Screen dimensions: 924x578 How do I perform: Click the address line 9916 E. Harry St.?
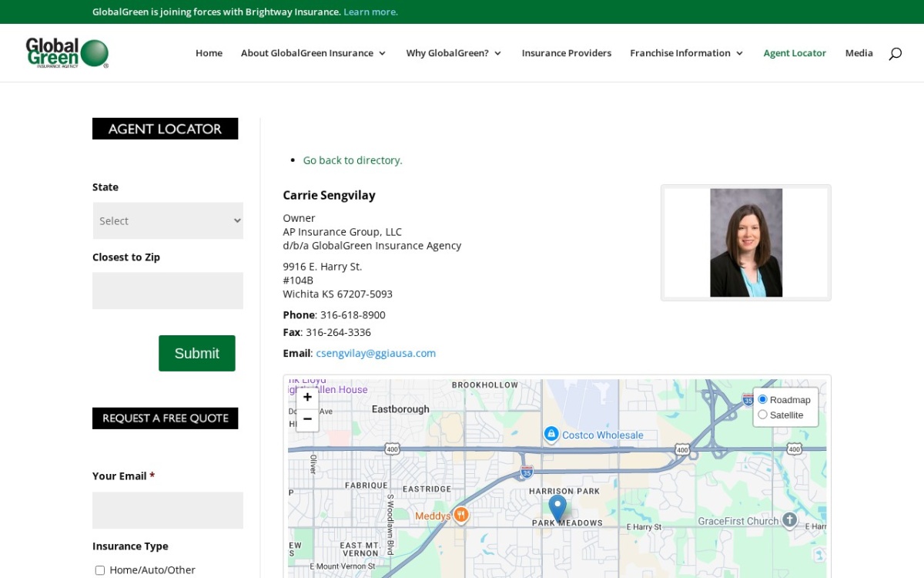click(323, 267)
